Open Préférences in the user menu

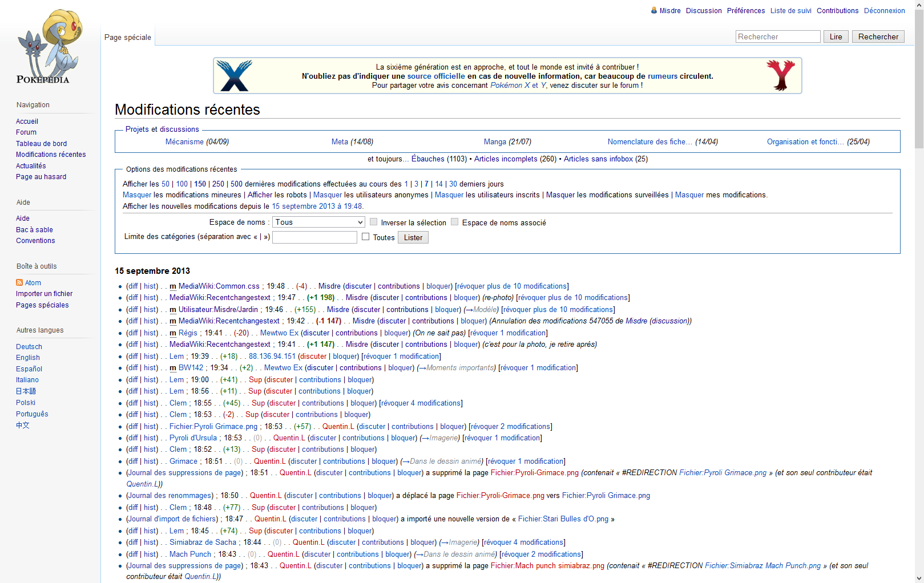coord(745,11)
